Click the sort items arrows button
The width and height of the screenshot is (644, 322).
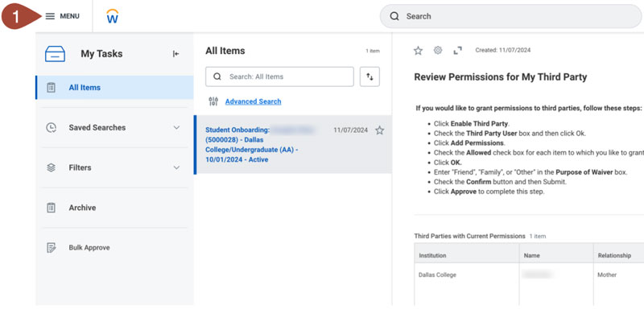pyautogui.click(x=369, y=76)
